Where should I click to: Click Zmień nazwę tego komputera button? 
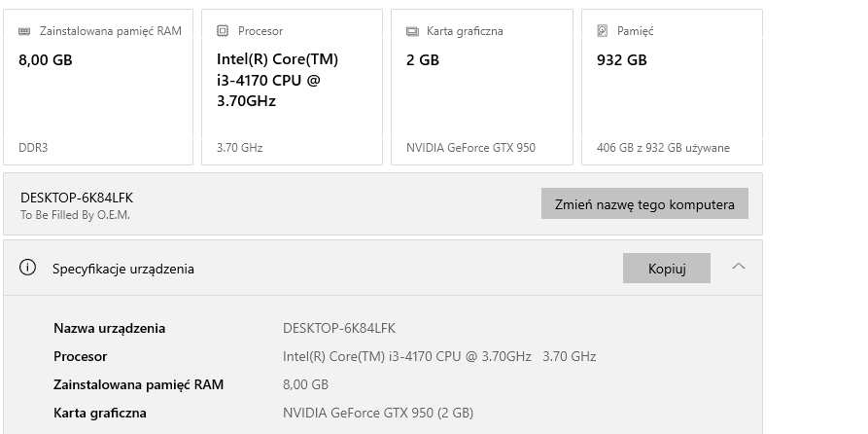644,204
